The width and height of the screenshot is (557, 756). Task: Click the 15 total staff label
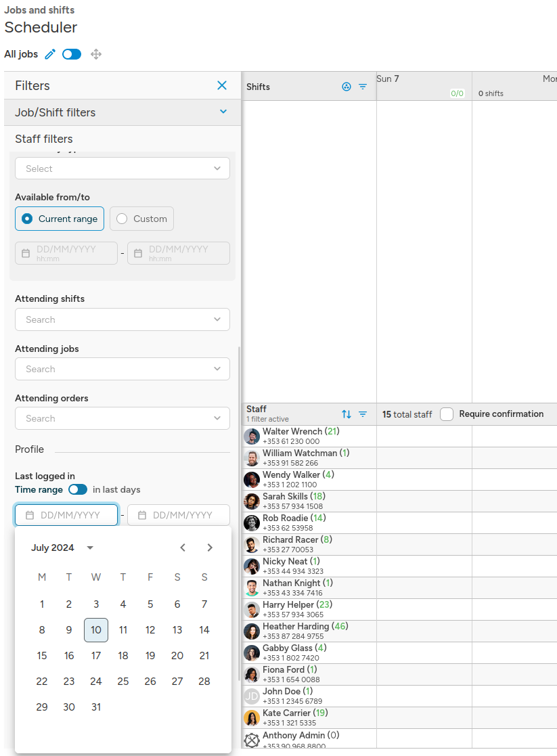pos(407,414)
